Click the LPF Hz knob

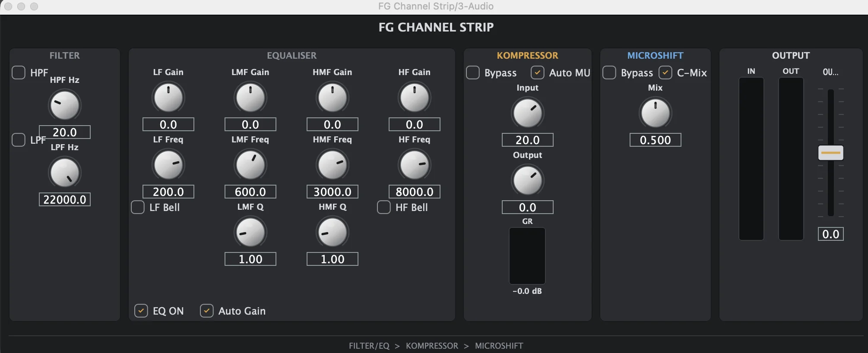click(x=65, y=173)
